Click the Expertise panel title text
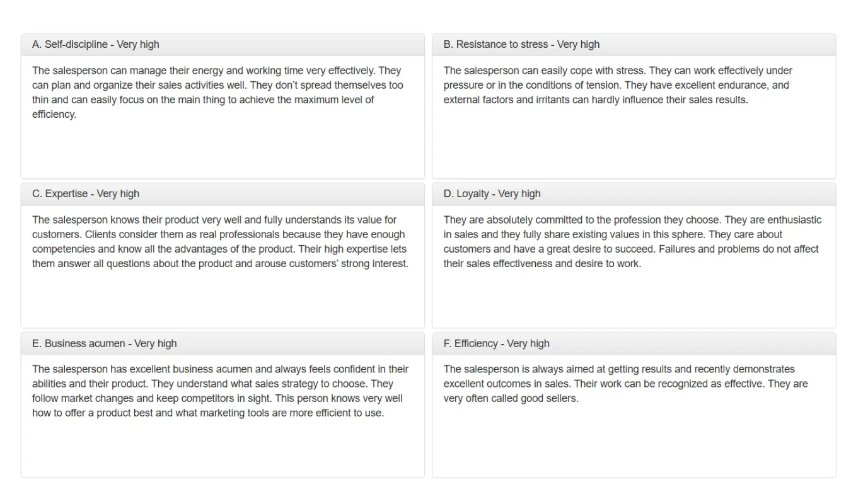Viewport: 851px width, 504px height. point(86,194)
